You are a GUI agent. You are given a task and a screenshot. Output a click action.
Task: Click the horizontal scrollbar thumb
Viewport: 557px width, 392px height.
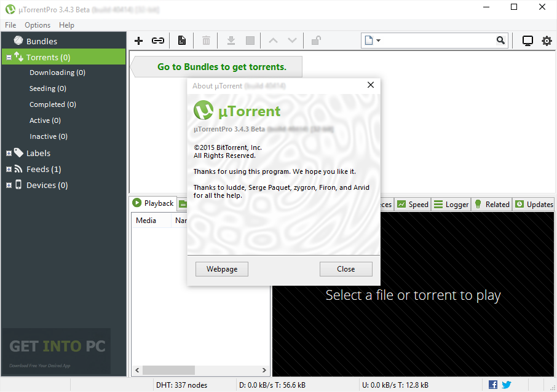pos(168,370)
